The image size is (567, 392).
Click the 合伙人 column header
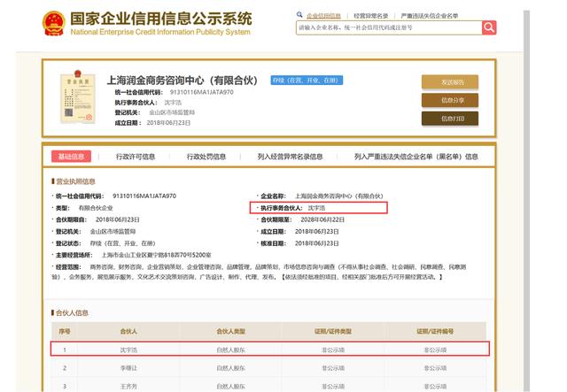[128, 331]
